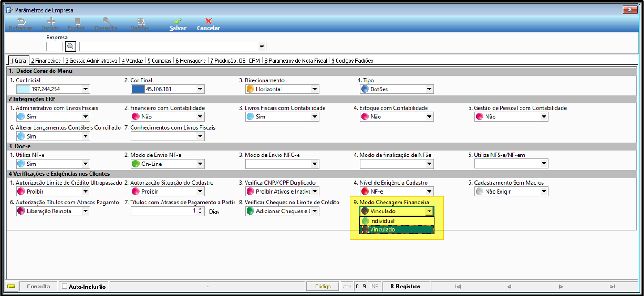
Task: Open Conhecimentos com Livros Fiscais dropdown
Action: [200, 136]
